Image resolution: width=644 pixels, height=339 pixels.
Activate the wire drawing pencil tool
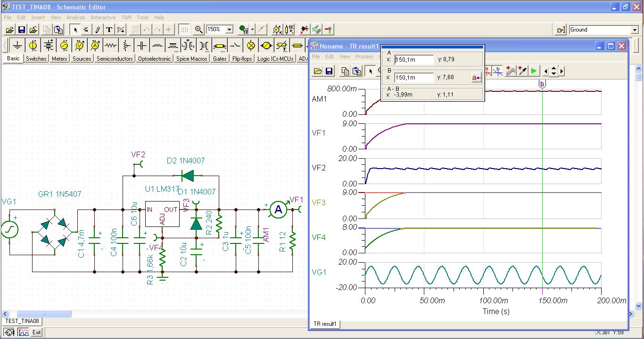tap(98, 30)
